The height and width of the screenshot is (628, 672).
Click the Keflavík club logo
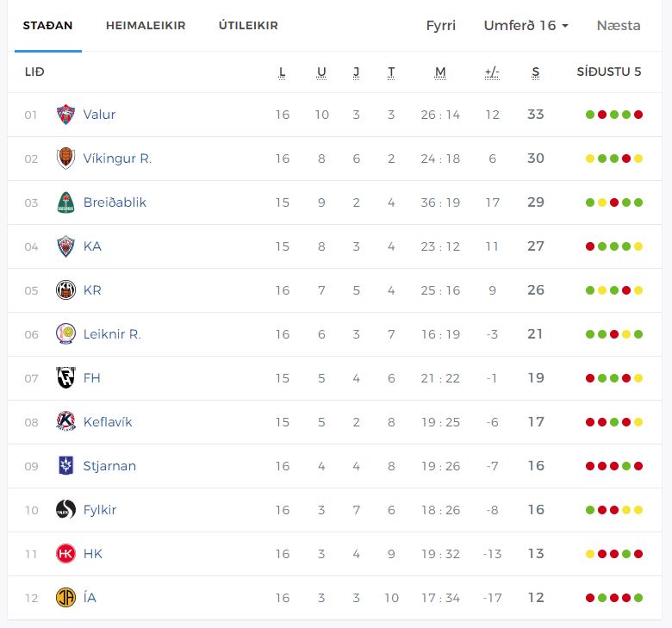[x=65, y=422]
